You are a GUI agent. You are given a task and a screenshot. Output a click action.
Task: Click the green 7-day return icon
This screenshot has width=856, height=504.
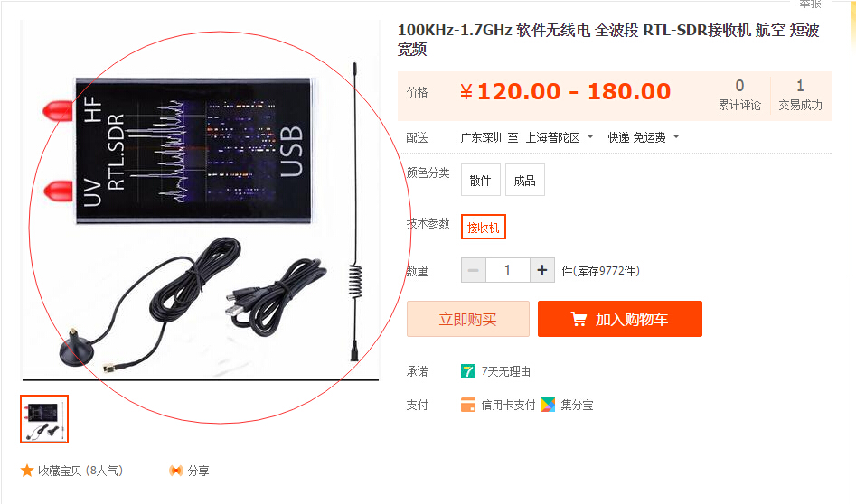pyautogui.click(x=468, y=371)
